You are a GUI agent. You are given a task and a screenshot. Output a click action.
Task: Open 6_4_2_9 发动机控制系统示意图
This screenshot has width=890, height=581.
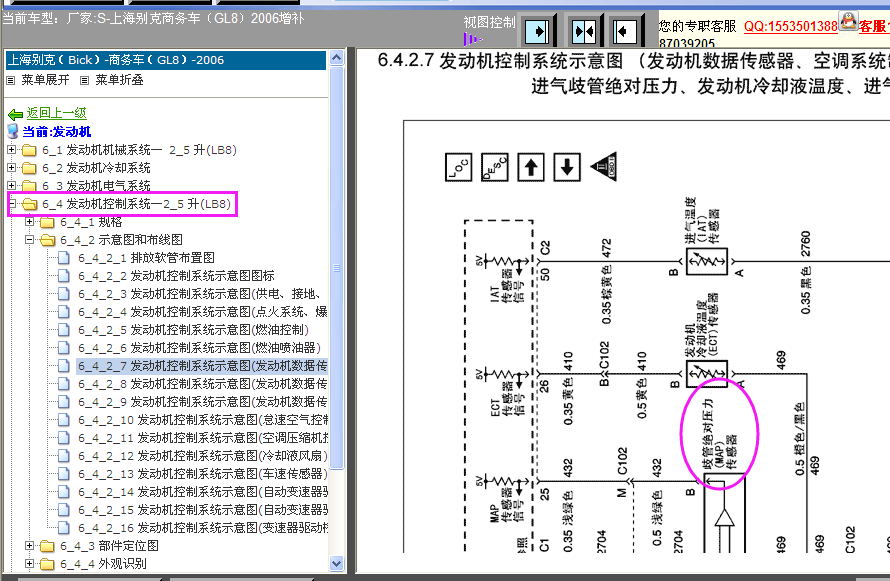point(202,402)
